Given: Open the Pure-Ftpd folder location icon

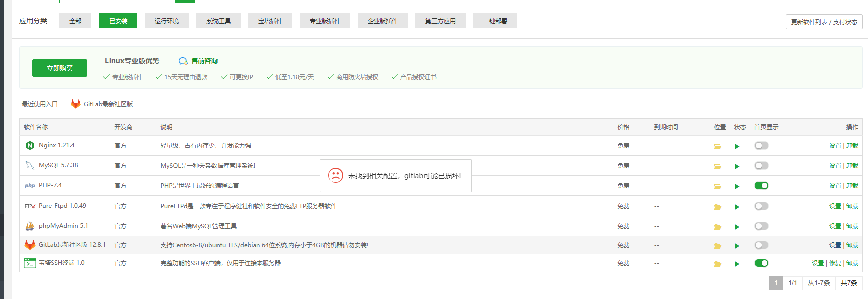Looking at the screenshot, I should [x=717, y=207].
